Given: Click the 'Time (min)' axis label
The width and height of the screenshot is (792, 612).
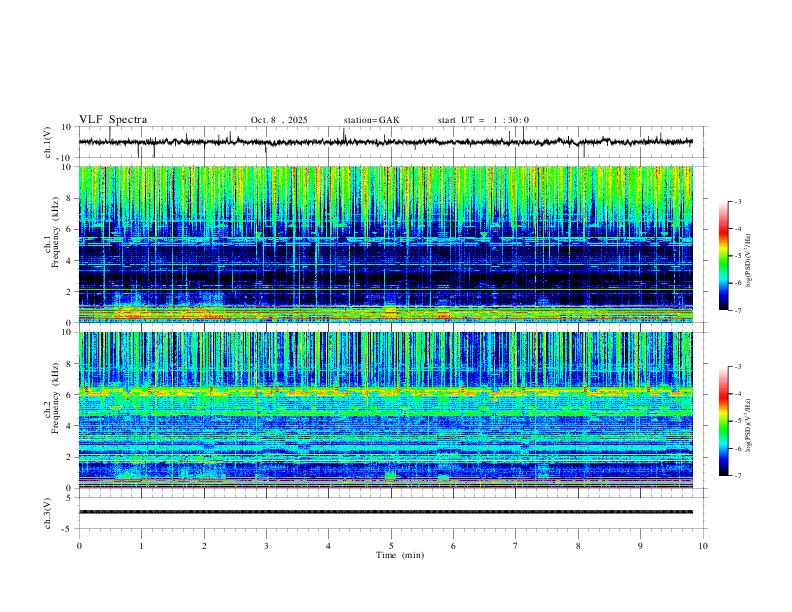Looking at the screenshot, I should point(400,555).
